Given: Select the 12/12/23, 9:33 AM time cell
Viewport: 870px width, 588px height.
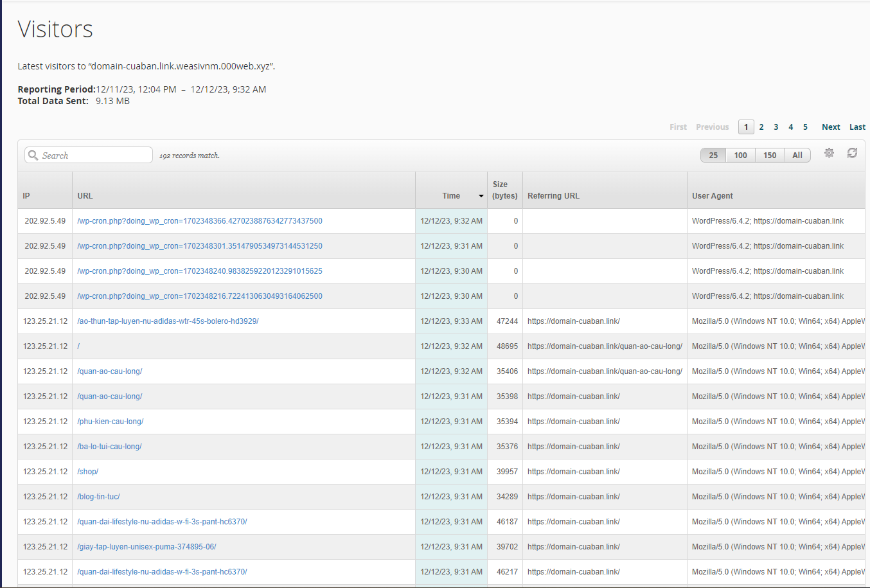Looking at the screenshot, I should click(451, 321).
